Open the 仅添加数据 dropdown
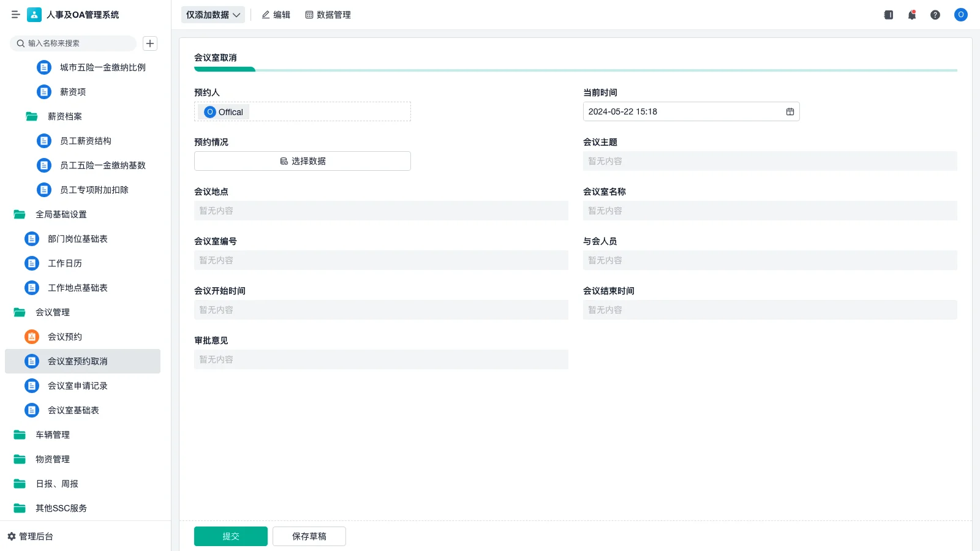 click(213, 15)
